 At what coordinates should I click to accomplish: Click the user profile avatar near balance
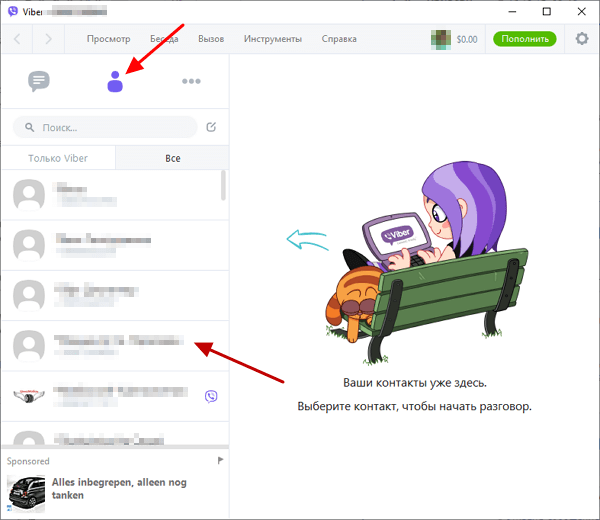pyautogui.click(x=440, y=39)
